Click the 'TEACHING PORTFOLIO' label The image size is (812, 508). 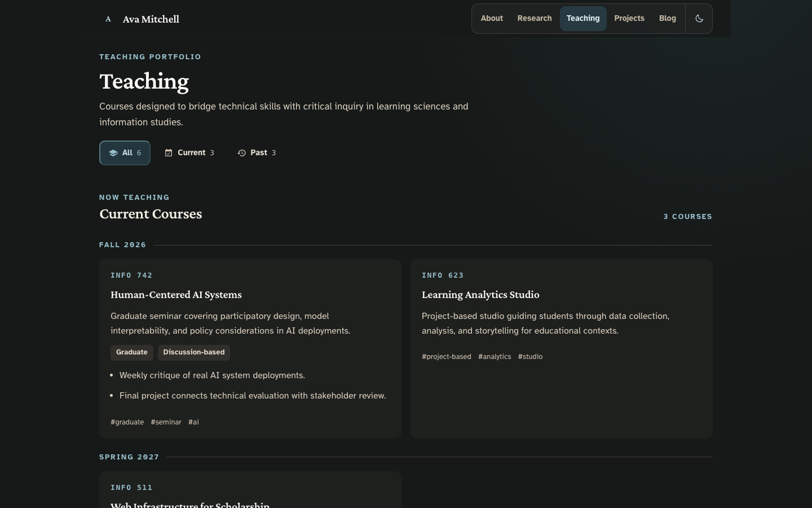point(150,57)
